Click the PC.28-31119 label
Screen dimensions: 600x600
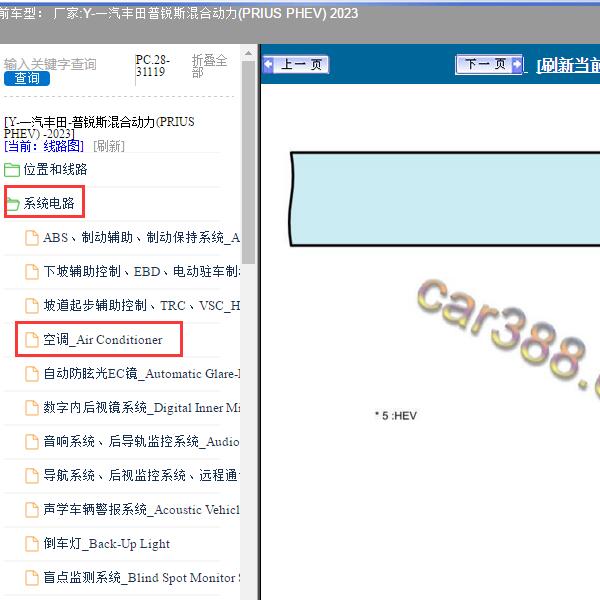click(152, 66)
